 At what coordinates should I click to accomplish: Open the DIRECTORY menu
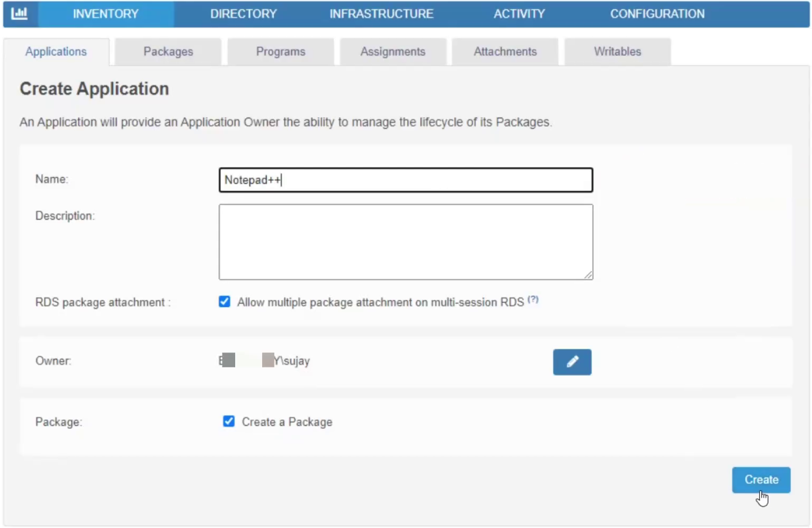pos(244,14)
